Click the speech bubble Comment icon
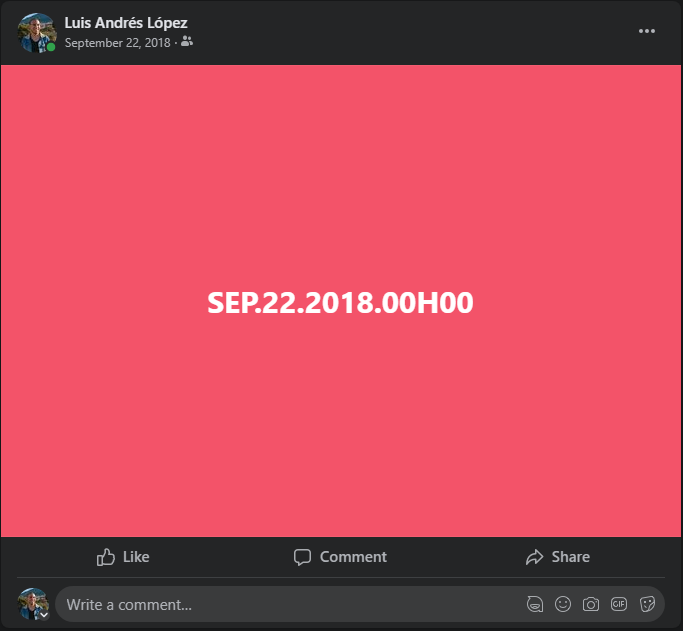 302,557
